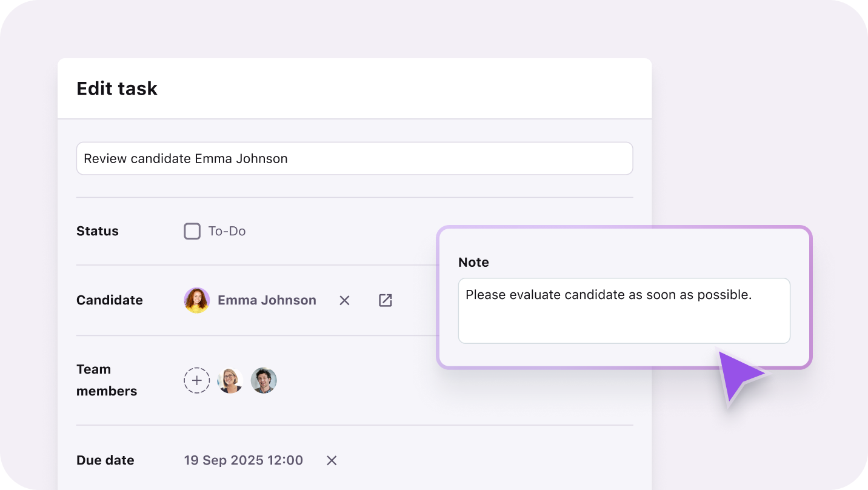Check the To-Do status checkbox
Viewport: 868px width, 490px height.
click(192, 231)
